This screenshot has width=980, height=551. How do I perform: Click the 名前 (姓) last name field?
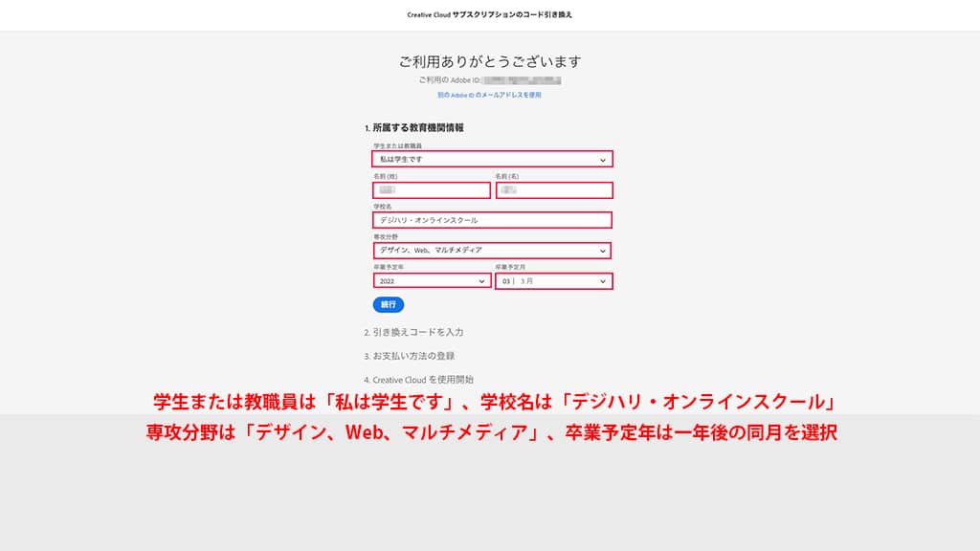432,190
